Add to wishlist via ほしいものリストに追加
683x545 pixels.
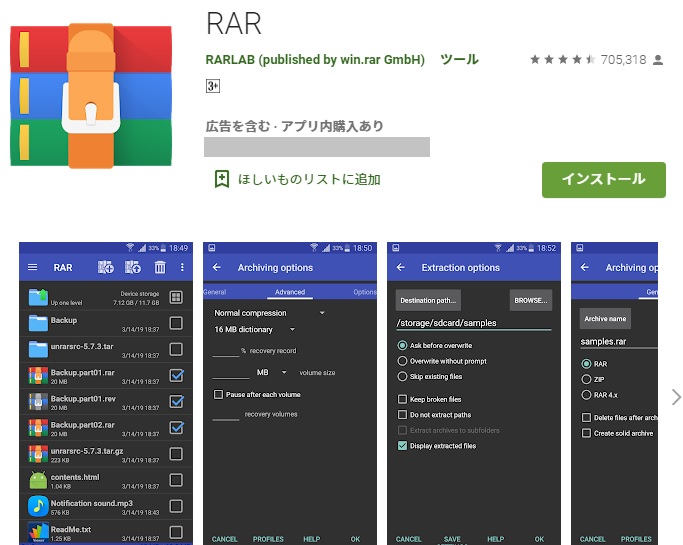pos(309,179)
